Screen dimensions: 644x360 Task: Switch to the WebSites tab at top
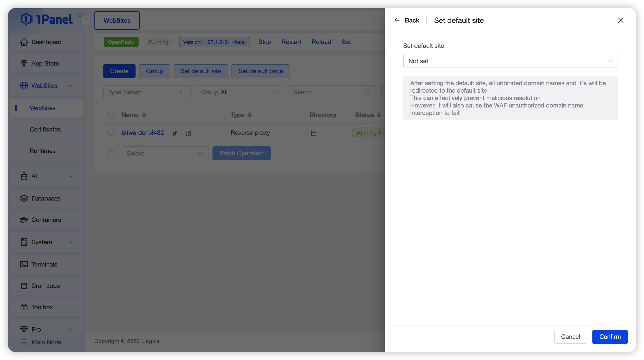[117, 21]
